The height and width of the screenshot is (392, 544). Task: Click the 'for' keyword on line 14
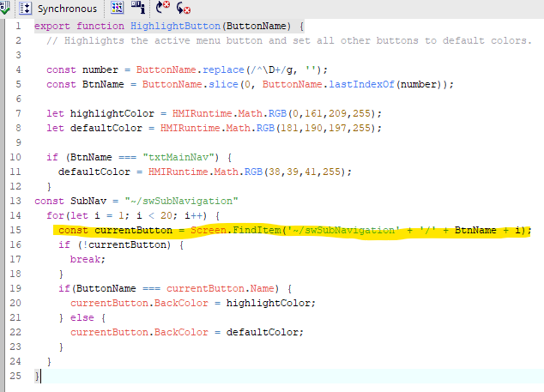(x=55, y=216)
